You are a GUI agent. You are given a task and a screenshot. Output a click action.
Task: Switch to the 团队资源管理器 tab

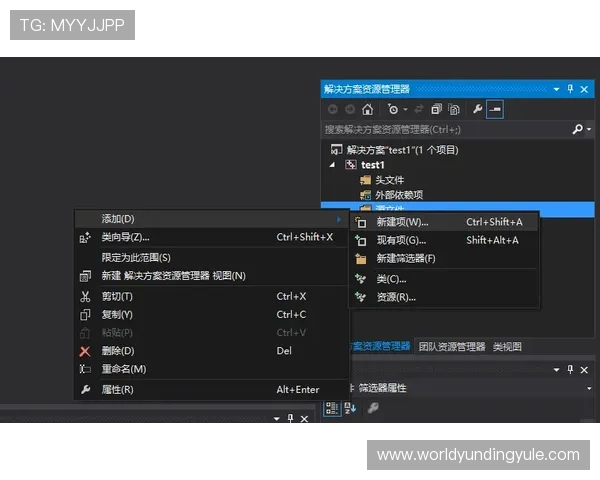click(x=451, y=347)
